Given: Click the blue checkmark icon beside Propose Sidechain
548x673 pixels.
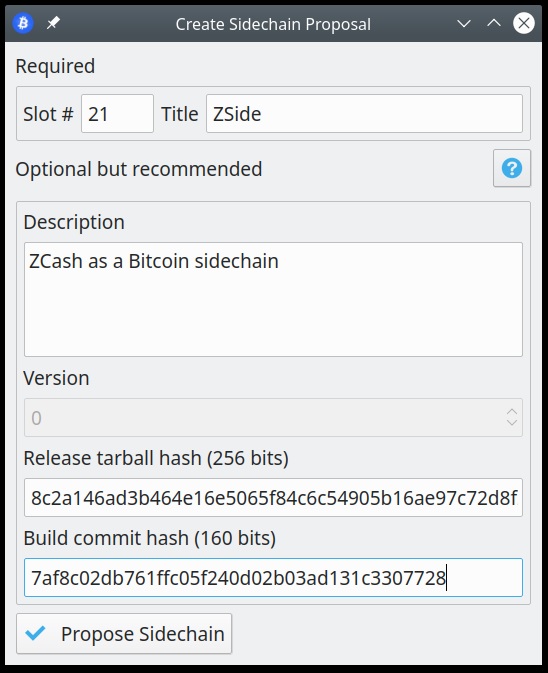Looking at the screenshot, I should point(35,633).
